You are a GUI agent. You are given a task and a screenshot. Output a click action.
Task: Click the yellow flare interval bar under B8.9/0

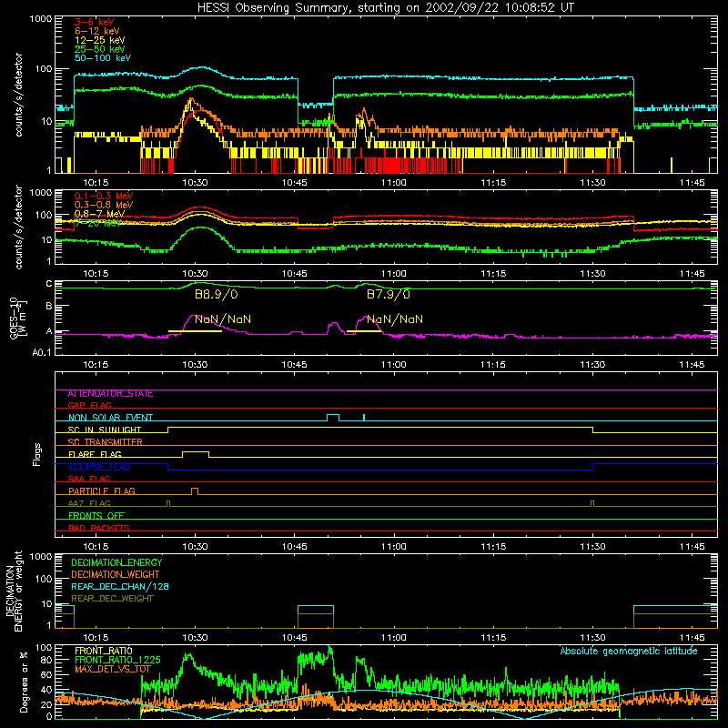(195, 331)
